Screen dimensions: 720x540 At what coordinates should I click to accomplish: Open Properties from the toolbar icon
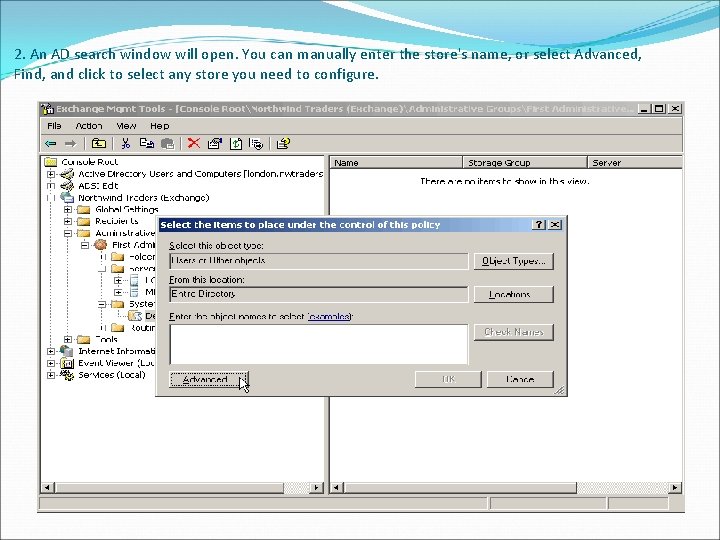[x=214, y=144]
